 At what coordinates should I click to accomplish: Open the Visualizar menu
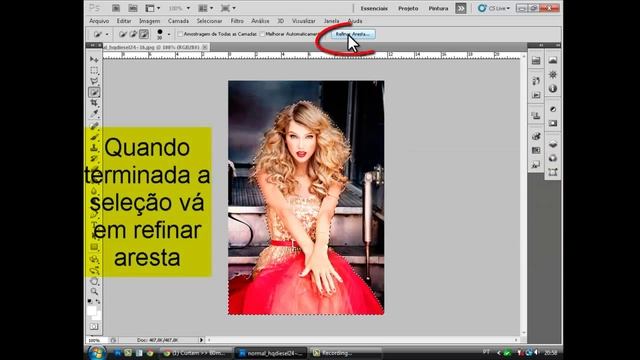[304, 21]
